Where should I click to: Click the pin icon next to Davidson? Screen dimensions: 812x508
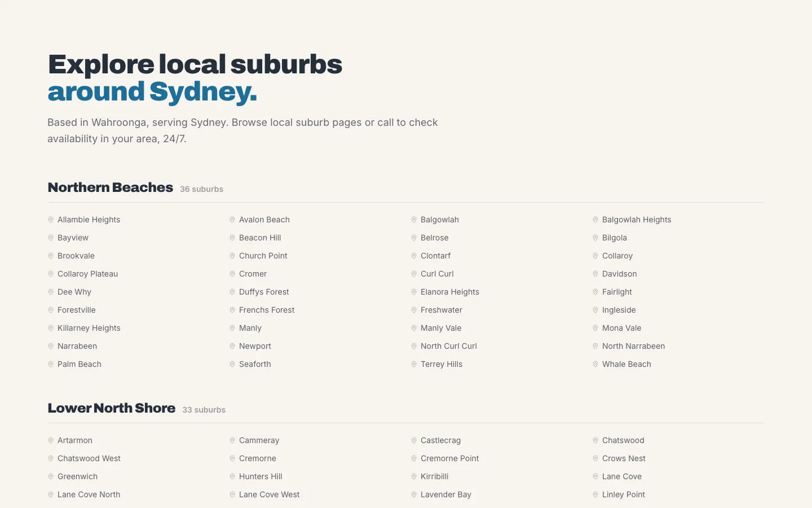click(595, 274)
